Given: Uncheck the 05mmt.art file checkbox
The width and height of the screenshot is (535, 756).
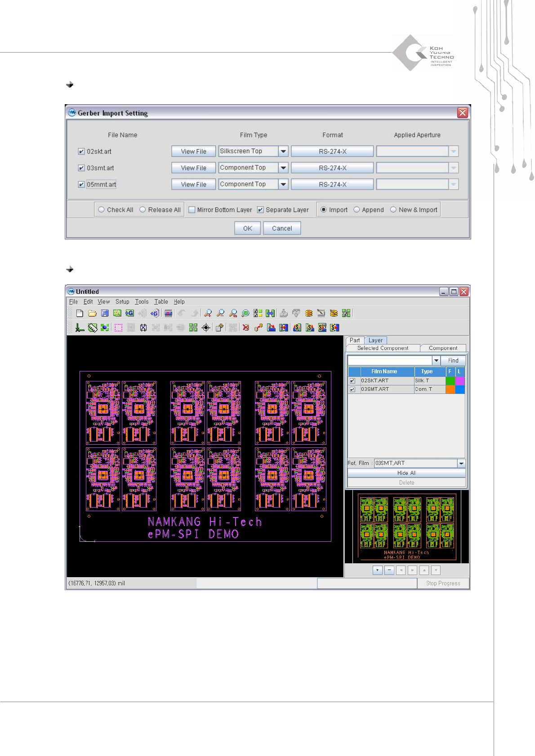Looking at the screenshot, I should 81,185.
